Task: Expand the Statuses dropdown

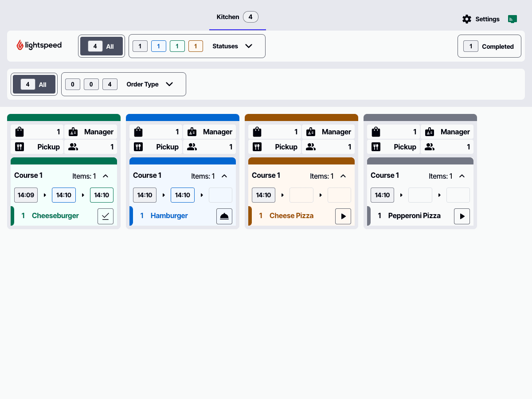Action: pyautogui.click(x=249, y=46)
